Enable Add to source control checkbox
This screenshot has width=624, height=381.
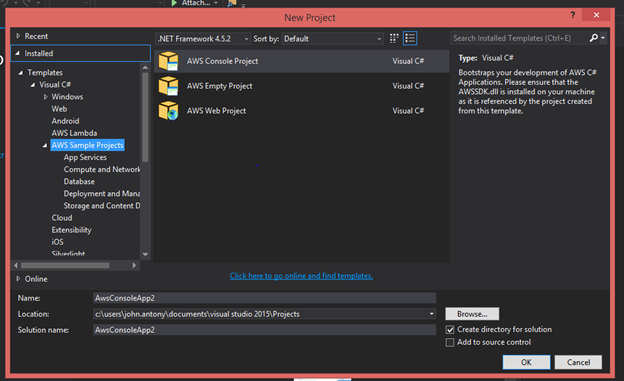[x=450, y=342]
